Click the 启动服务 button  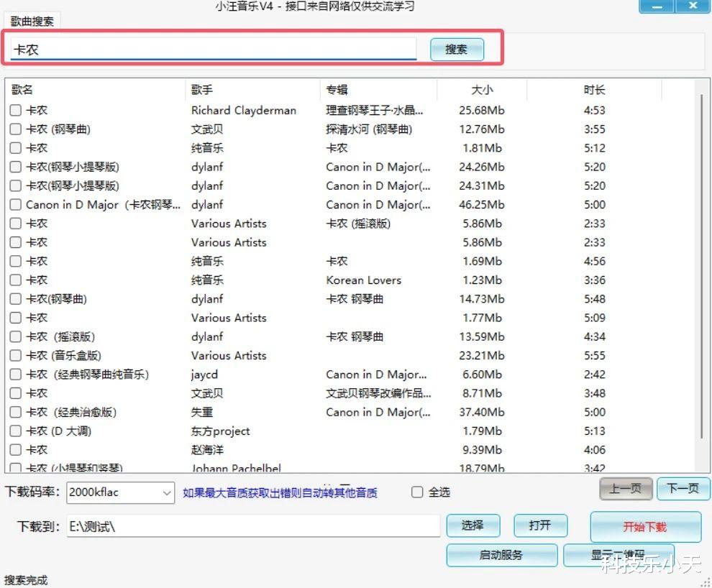coord(502,556)
